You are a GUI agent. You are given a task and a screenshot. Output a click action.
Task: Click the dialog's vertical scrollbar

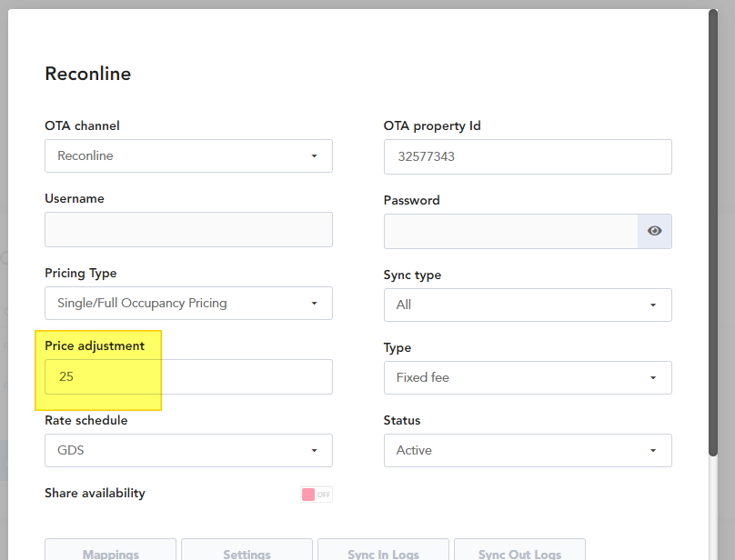713,232
